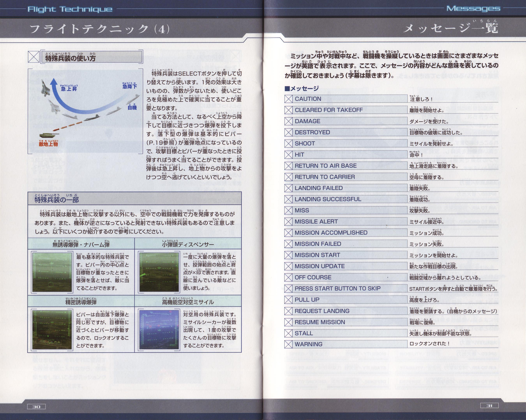Click the crossed-box icon beside MISSION FAILED
This screenshot has height=420, width=526.
tap(288, 244)
